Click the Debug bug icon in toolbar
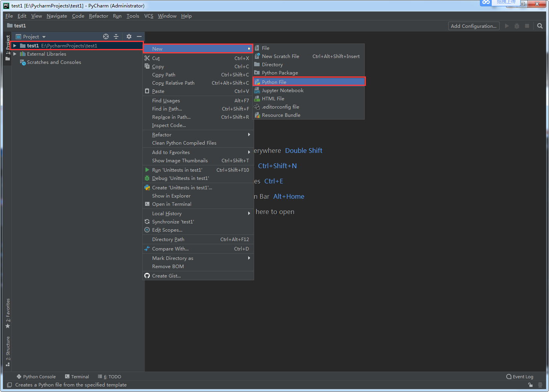The height and width of the screenshot is (392, 549). coord(517,26)
